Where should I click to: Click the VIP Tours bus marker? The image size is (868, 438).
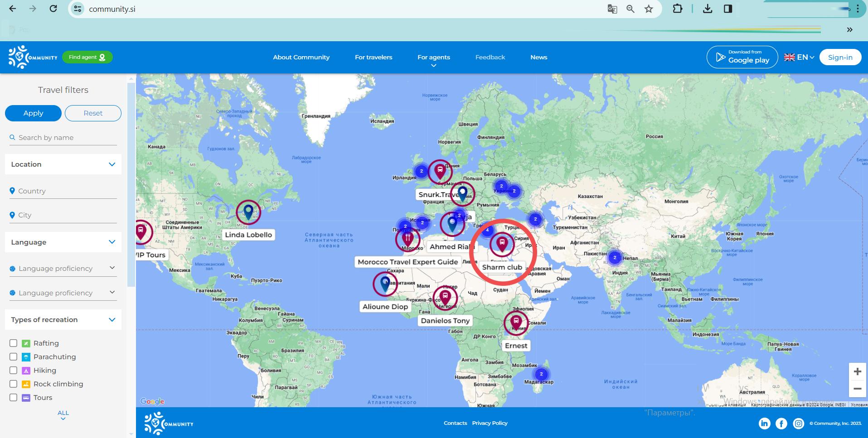point(141,232)
